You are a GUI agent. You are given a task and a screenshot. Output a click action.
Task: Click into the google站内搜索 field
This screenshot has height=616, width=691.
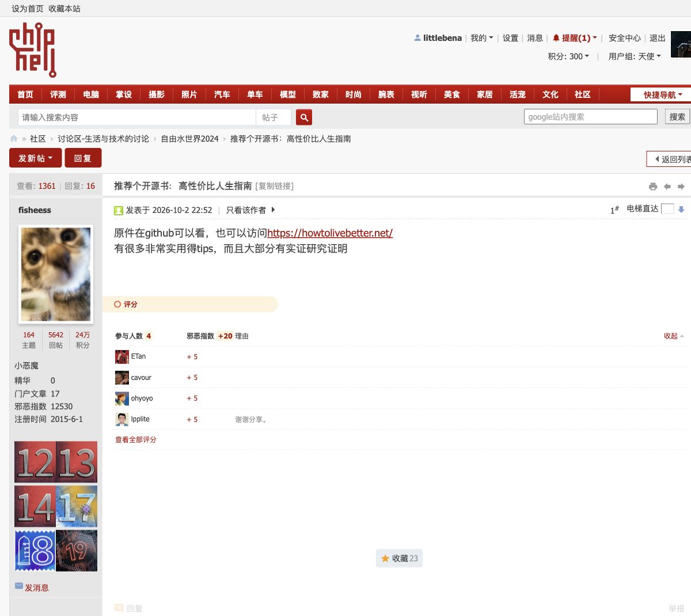(x=591, y=117)
